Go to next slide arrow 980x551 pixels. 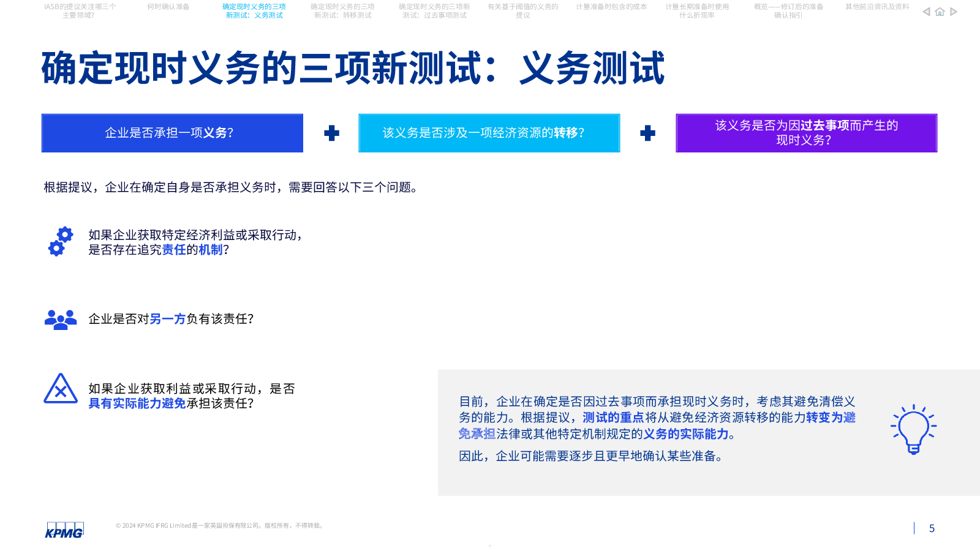pyautogui.click(x=954, y=12)
